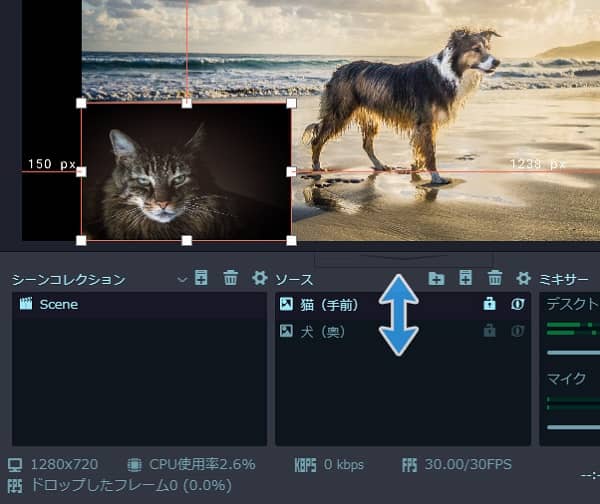Click the top-middle handle of cat source

tap(186, 103)
